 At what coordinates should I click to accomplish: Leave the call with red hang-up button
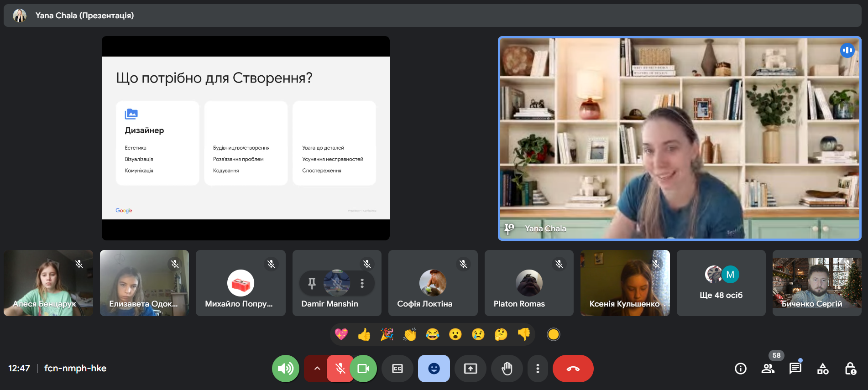point(573,369)
